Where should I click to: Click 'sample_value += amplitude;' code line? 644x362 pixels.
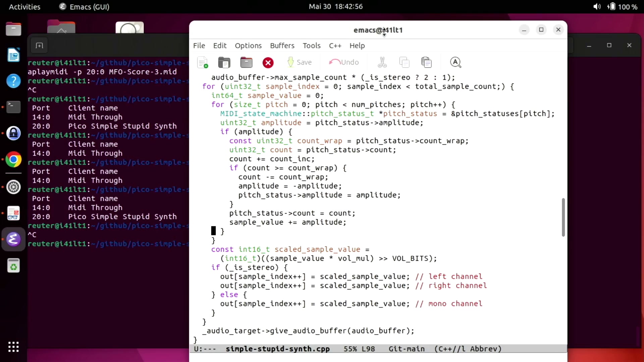[x=287, y=222]
